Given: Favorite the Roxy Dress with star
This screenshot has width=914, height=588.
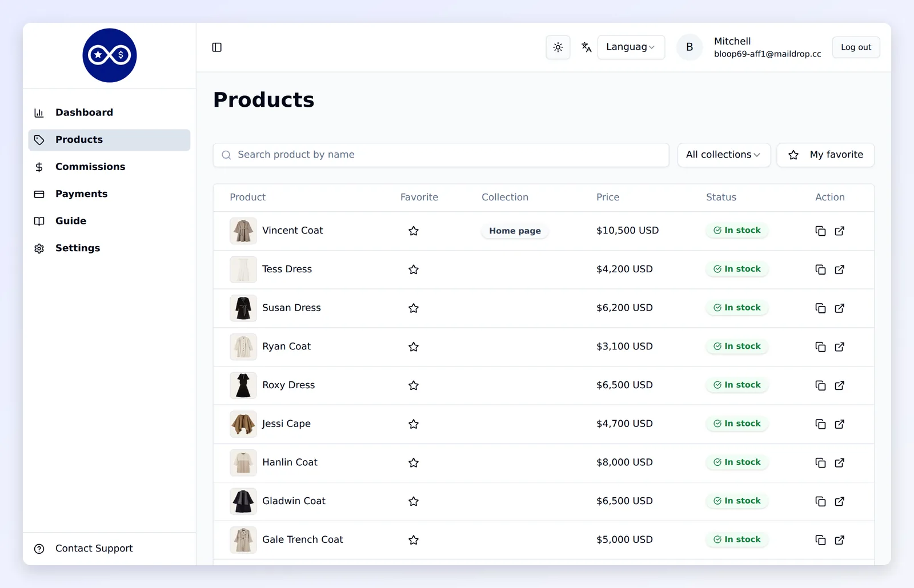Looking at the screenshot, I should [414, 385].
